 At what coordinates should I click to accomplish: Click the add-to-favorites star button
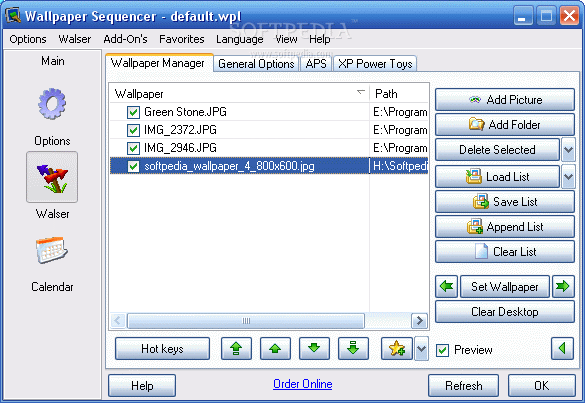tap(397, 349)
